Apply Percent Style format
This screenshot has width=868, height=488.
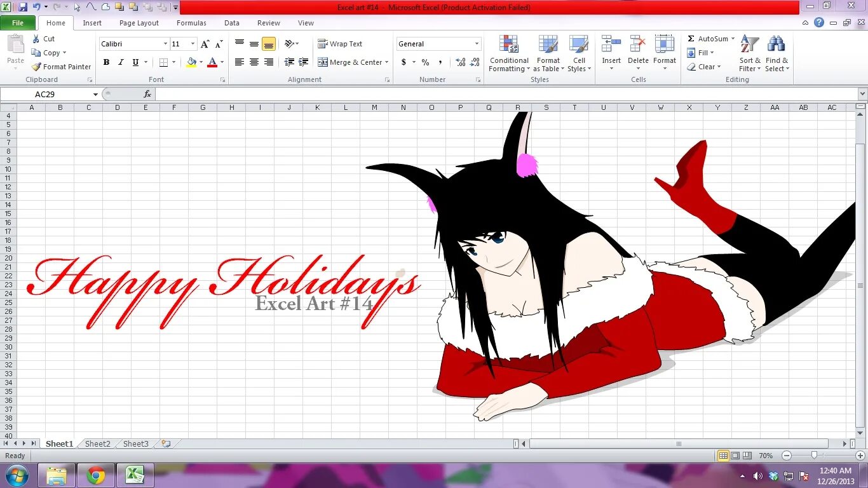point(425,62)
